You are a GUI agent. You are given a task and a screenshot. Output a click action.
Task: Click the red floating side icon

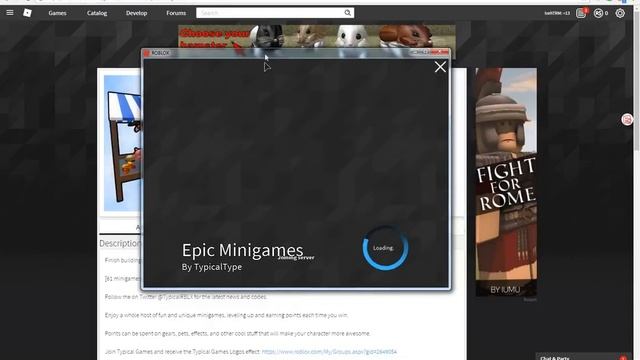tap(627, 120)
